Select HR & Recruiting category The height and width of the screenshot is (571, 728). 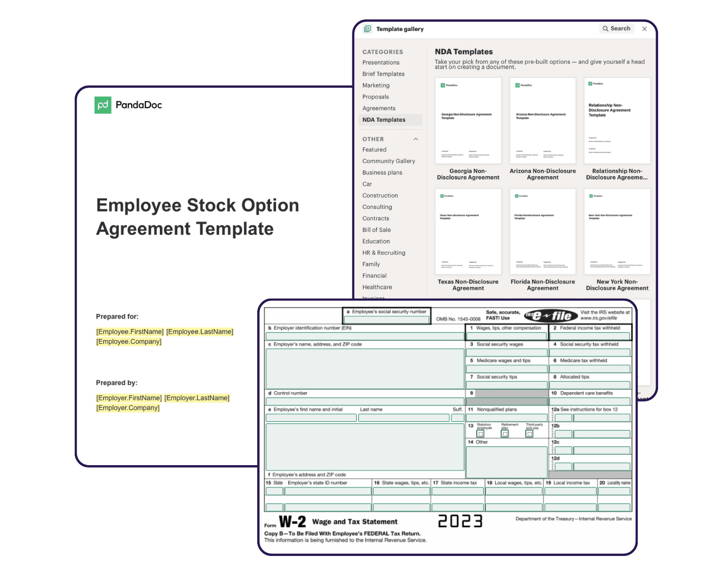[x=383, y=253]
